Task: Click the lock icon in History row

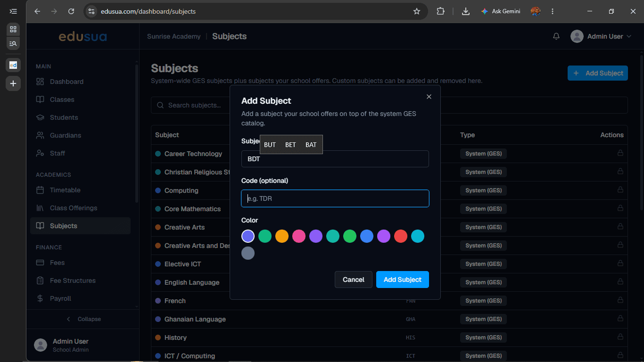Action: tap(620, 337)
